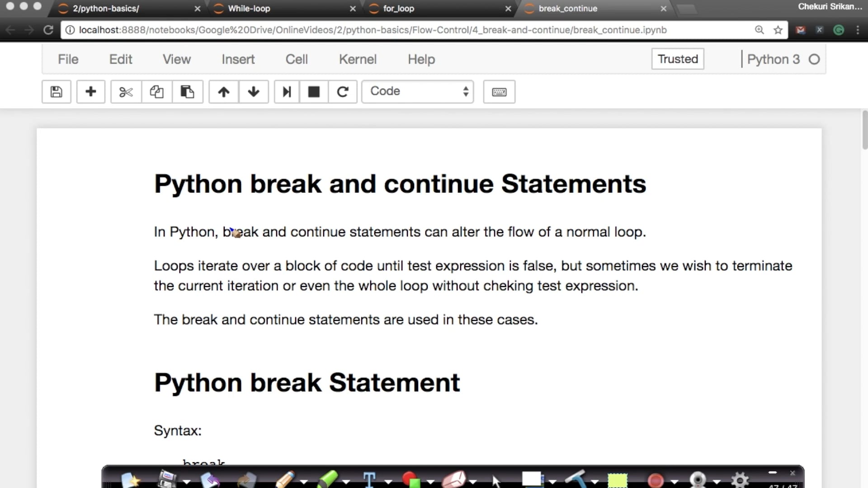Screen dimensions: 868x488
Task: Open the Kernel menu
Action: 357,59
